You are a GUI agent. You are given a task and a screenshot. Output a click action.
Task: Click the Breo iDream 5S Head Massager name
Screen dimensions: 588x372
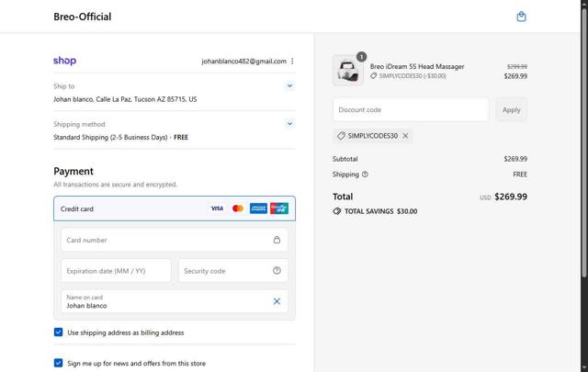coord(417,66)
